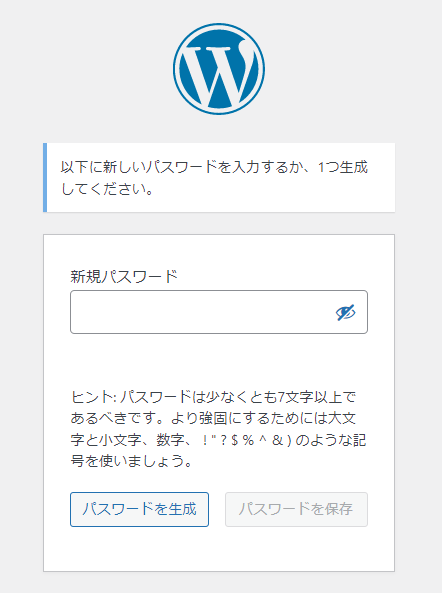The height and width of the screenshot is (593, 442).
Task: Focus the 新規パスワード input field
Action: coord(219,312)
